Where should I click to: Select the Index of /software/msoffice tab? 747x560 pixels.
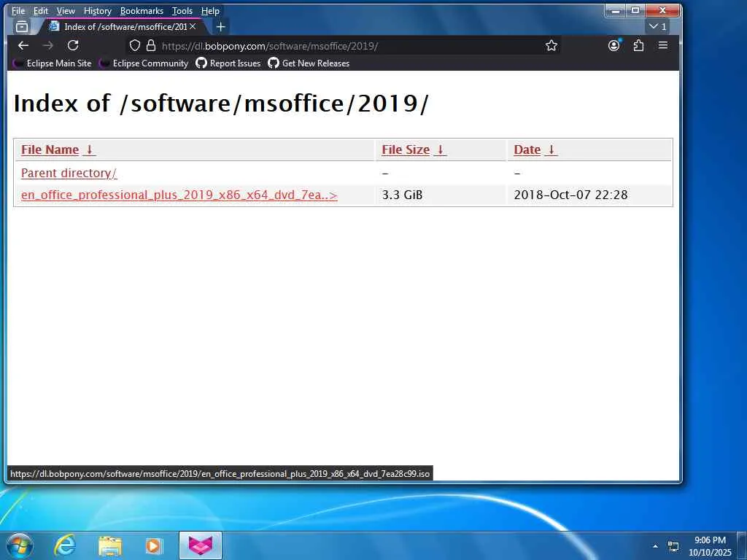click(x=124, y=27)
